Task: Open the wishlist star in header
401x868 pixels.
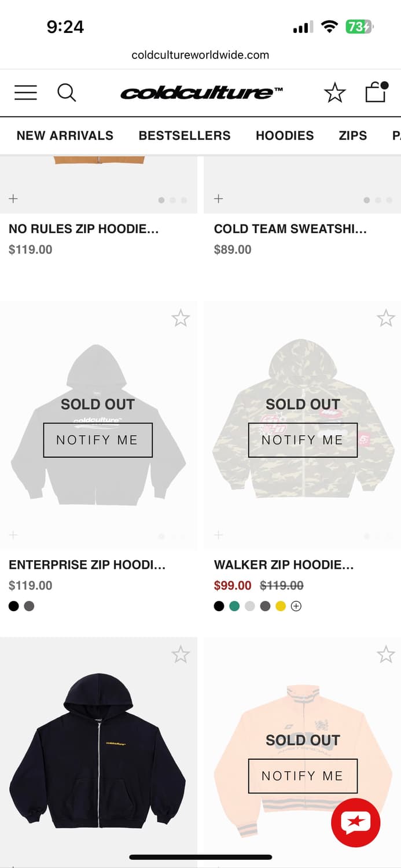Action: coord(334,93)
